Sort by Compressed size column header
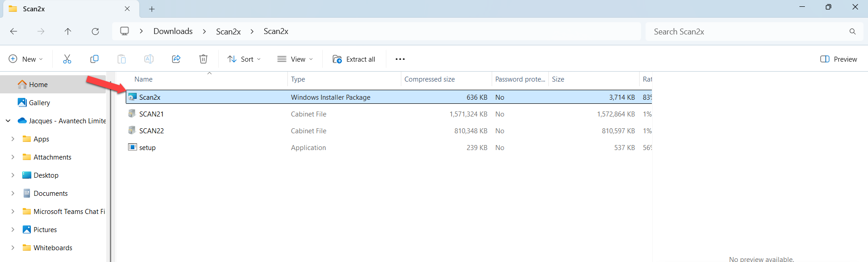 [x=429, y=79]
